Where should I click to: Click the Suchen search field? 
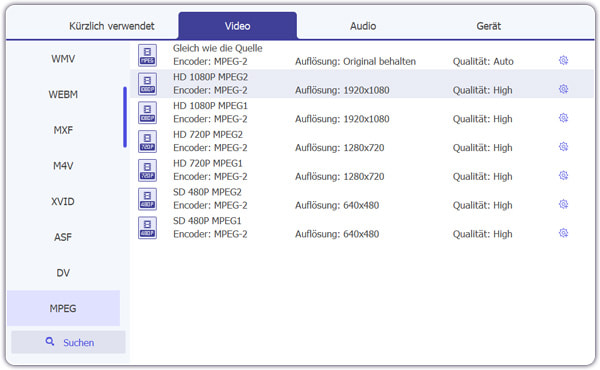click(68, 342)
